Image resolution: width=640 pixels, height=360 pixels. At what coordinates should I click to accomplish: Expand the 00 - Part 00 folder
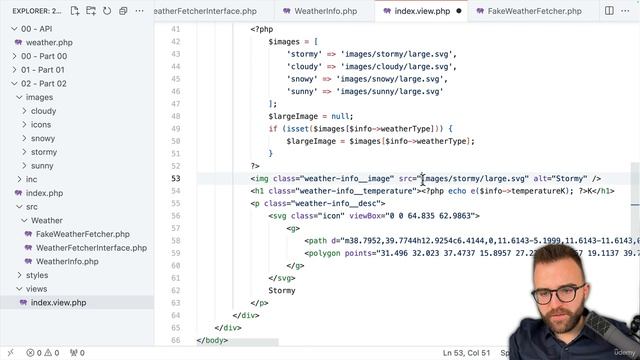[14, 56]
